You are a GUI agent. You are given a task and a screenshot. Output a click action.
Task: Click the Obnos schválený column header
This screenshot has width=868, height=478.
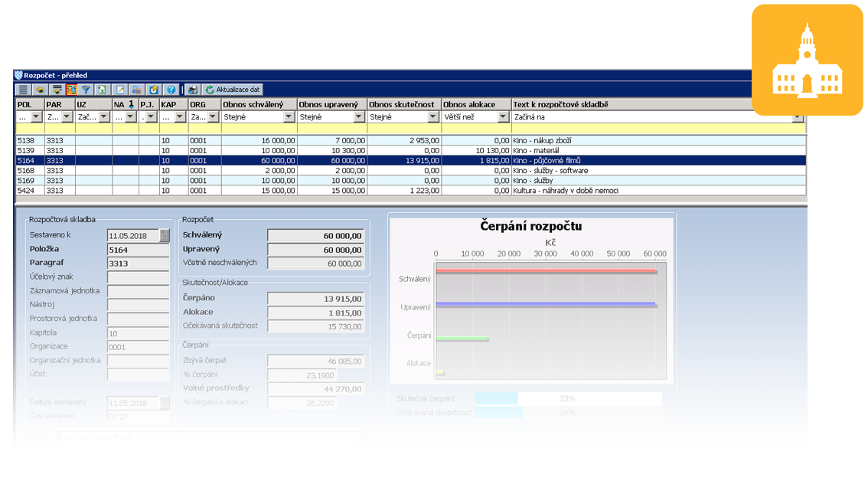click(259, 104)
